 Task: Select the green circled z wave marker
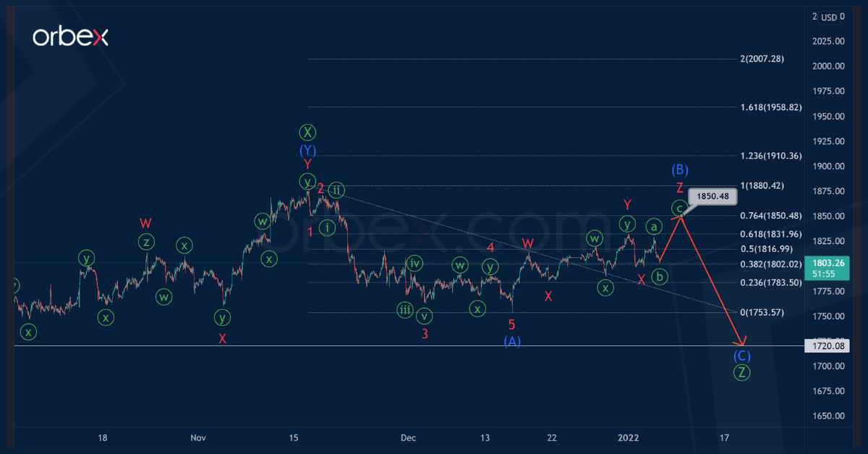146,243
